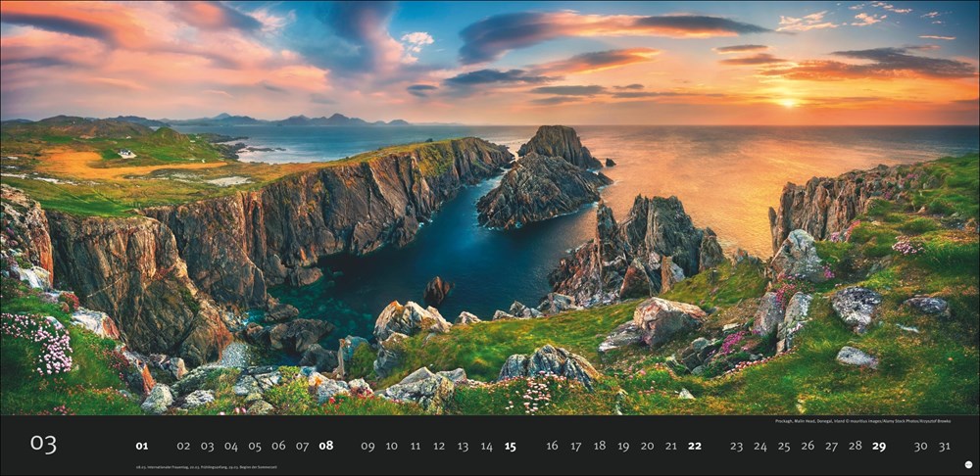Screen dimensions: 980x476
Task: Click day 12 in the calendar strip
Action: pyautogui.click(x=439, y=446)
